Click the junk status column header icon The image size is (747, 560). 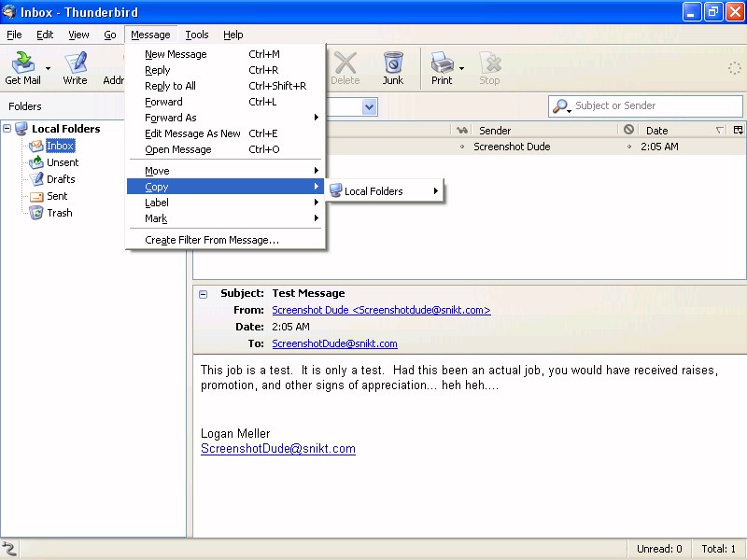tap(628, 130)
